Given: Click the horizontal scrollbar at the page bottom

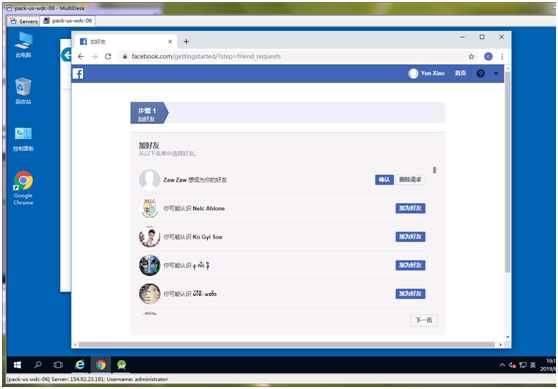Looking at the screenshot, I should (286, 345).
